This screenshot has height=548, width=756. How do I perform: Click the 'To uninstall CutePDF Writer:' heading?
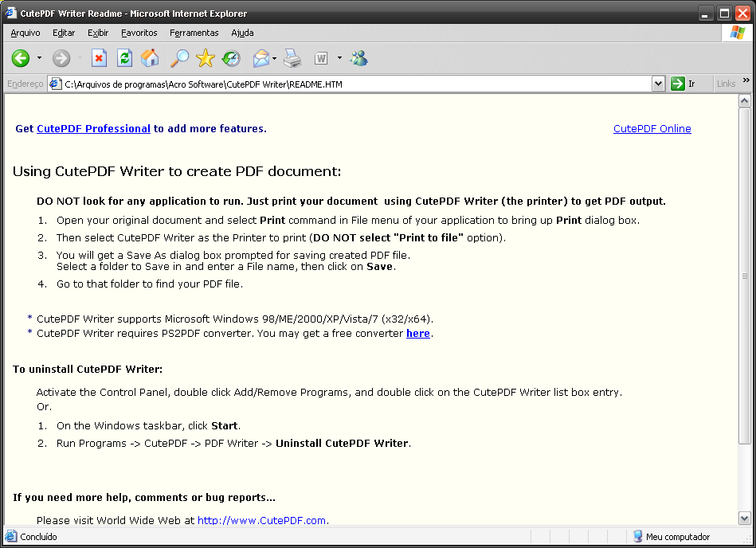88,370
